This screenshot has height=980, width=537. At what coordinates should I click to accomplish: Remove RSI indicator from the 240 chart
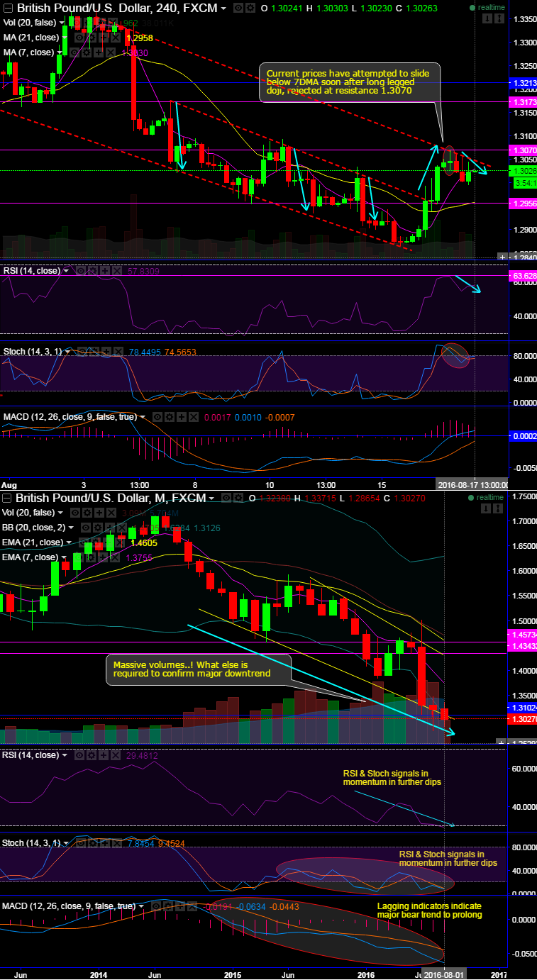pyautogui.click(x=117, y=270)
